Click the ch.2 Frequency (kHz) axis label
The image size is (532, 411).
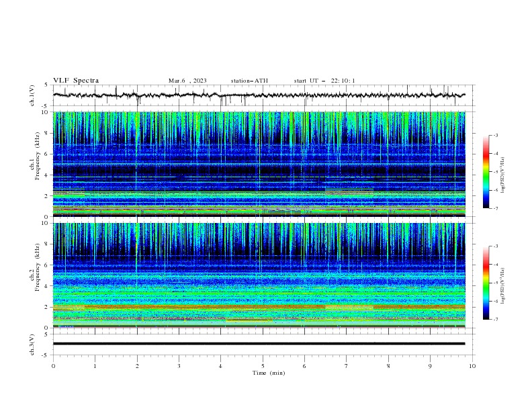[34, 267]
